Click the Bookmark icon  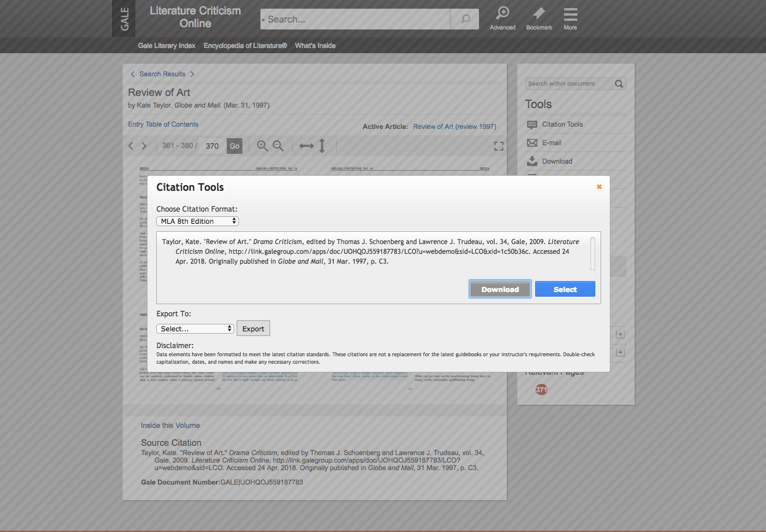point(539,19)
